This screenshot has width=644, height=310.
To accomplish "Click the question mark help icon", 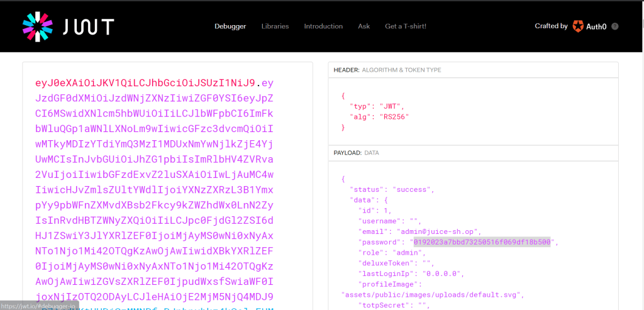I will 614,26.
